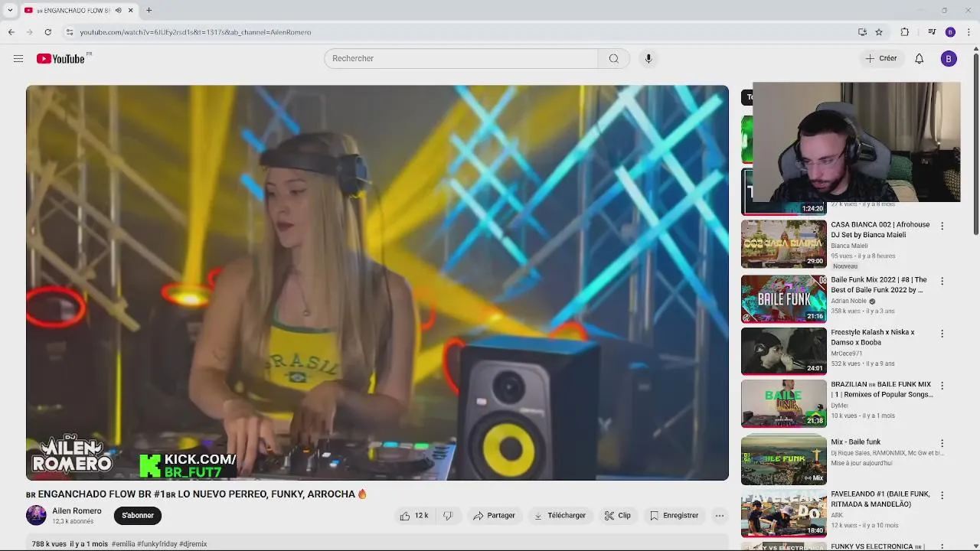This screenshot has height=551, width=980.
Task: Click the Ailen Romero channel avatar
Action: tap(36, 516)
